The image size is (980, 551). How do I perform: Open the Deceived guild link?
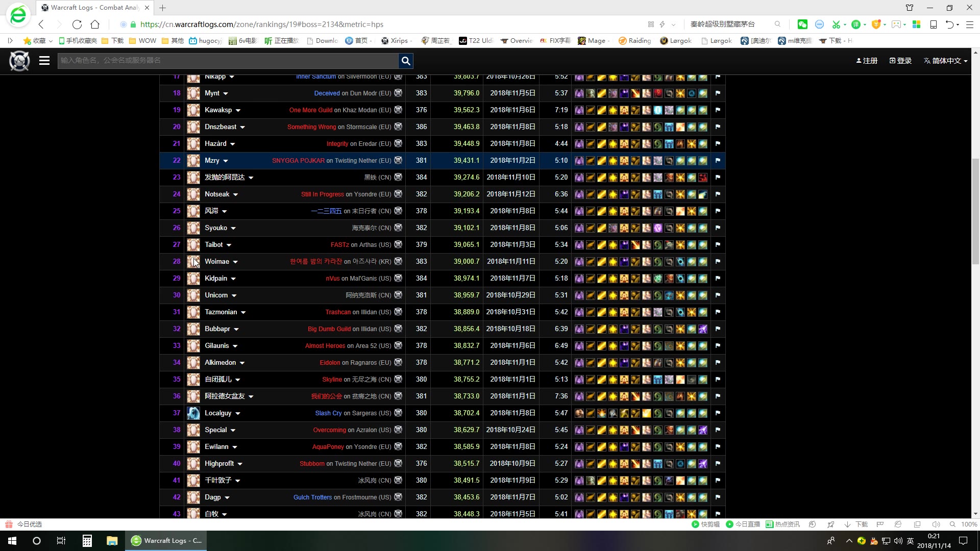click(327, 93)
